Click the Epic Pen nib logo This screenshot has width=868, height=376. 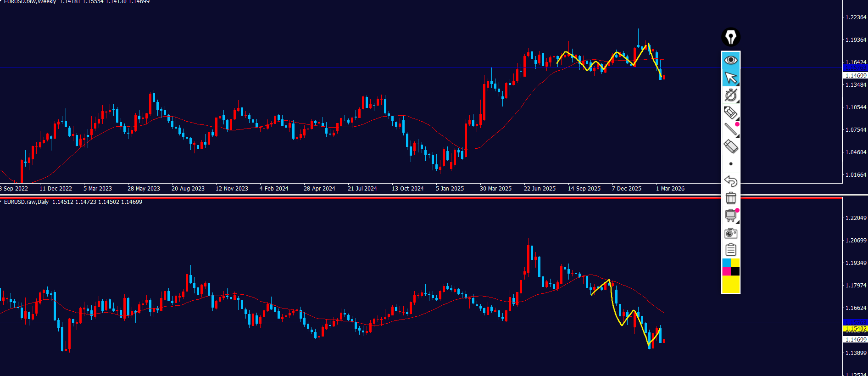click(730, 37)
